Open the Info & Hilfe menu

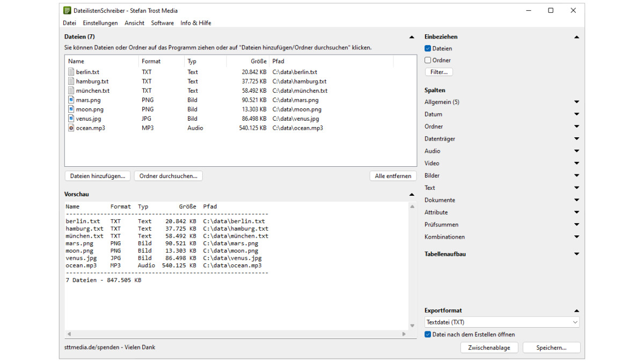(x=195, y=23)
